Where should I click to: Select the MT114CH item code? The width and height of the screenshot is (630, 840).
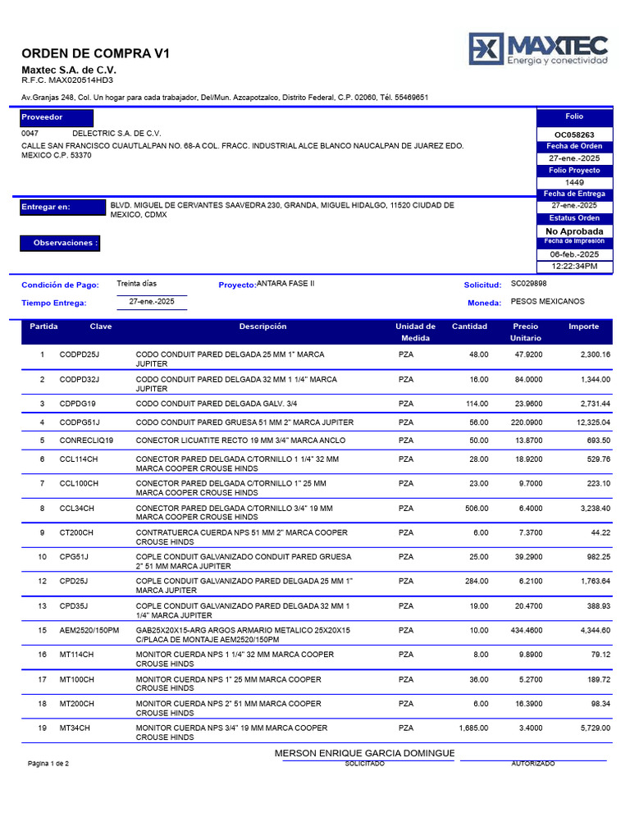click(x=76, y=655)
